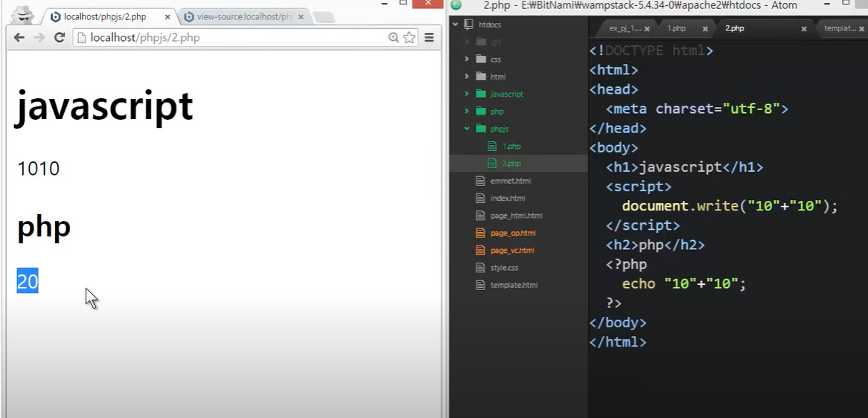Click the Atom app icon in title bar
This screenshot has height=418, width=868.
[x=456, y=5]
